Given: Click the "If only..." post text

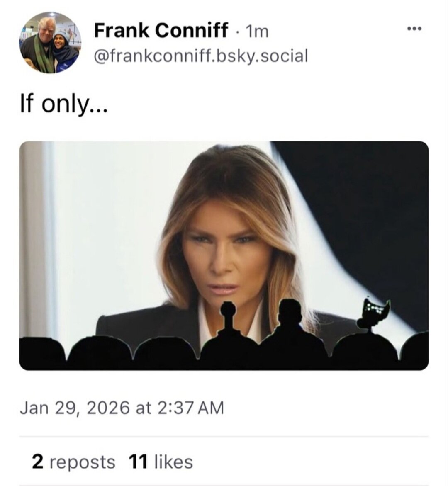Looking at the screenshot, I should coord(63,104).
